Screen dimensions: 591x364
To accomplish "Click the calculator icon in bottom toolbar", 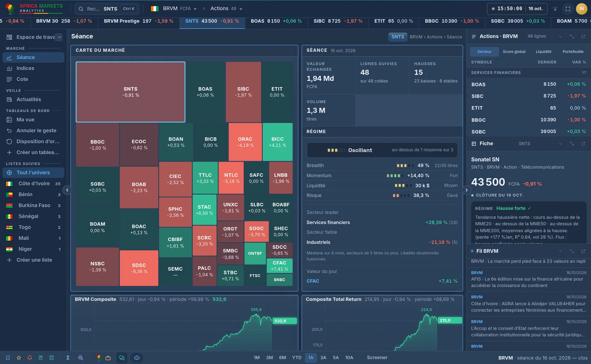I will click(x=51, y=358).
